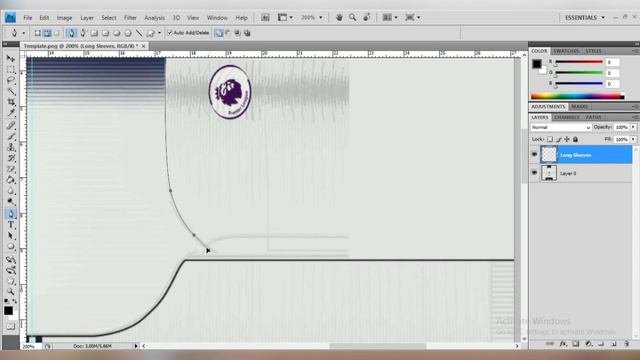The image size is (640, 360).
Task: Select the Horizontal Type tool
Action: tap(11, 224)
